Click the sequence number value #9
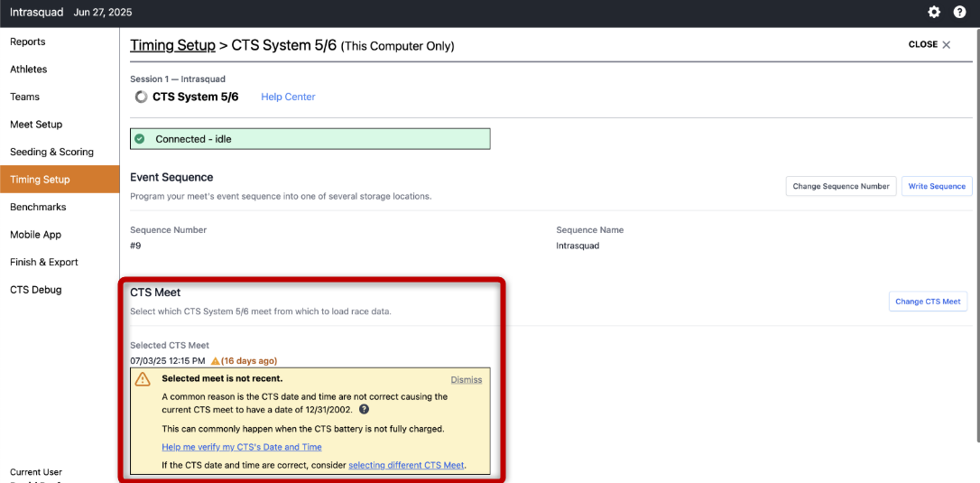The image size is (980, 483). [135, 246]
